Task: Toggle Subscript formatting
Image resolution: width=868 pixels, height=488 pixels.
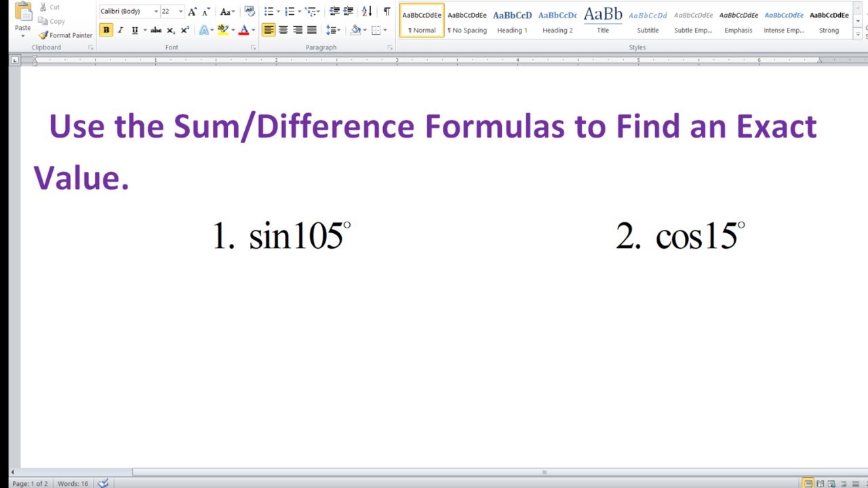Action: (x=170, y=30)
